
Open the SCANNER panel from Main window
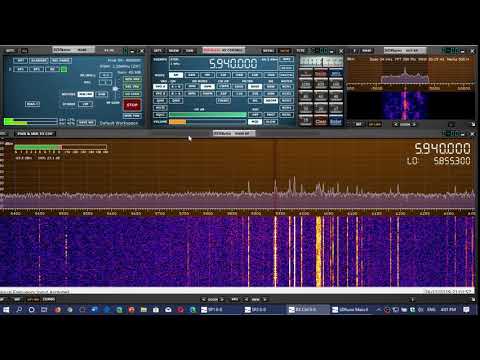[x=39, y=61]
